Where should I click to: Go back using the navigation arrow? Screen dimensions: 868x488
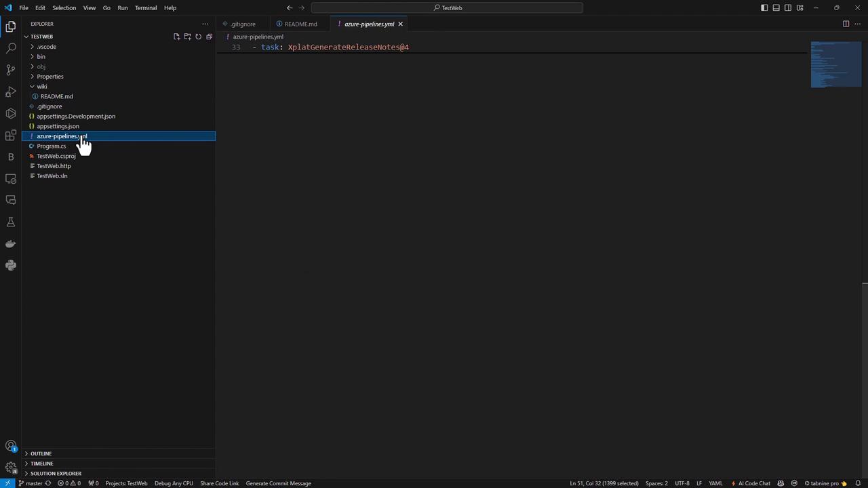290,8
